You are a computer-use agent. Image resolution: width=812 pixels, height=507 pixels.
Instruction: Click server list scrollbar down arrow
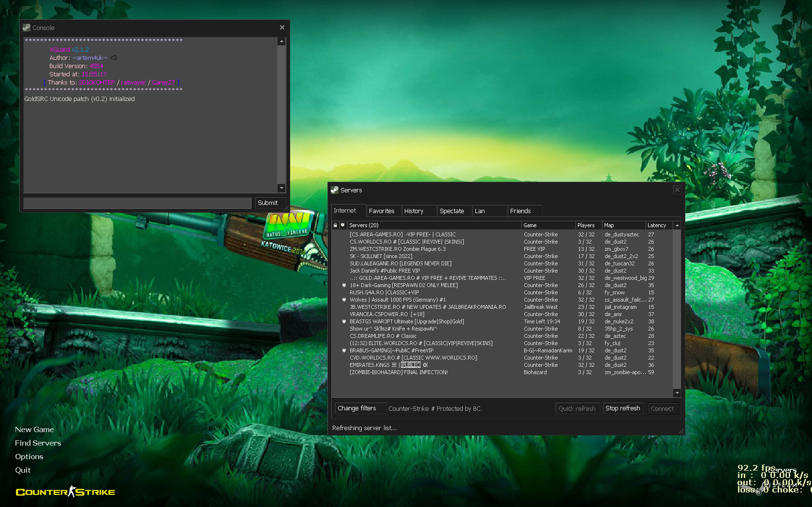coord(677,393)
